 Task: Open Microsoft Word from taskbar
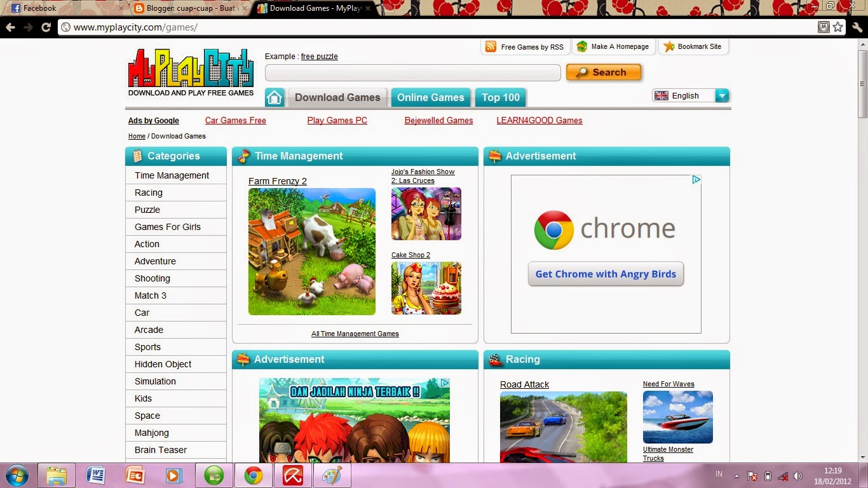click(x=96, y=475)
